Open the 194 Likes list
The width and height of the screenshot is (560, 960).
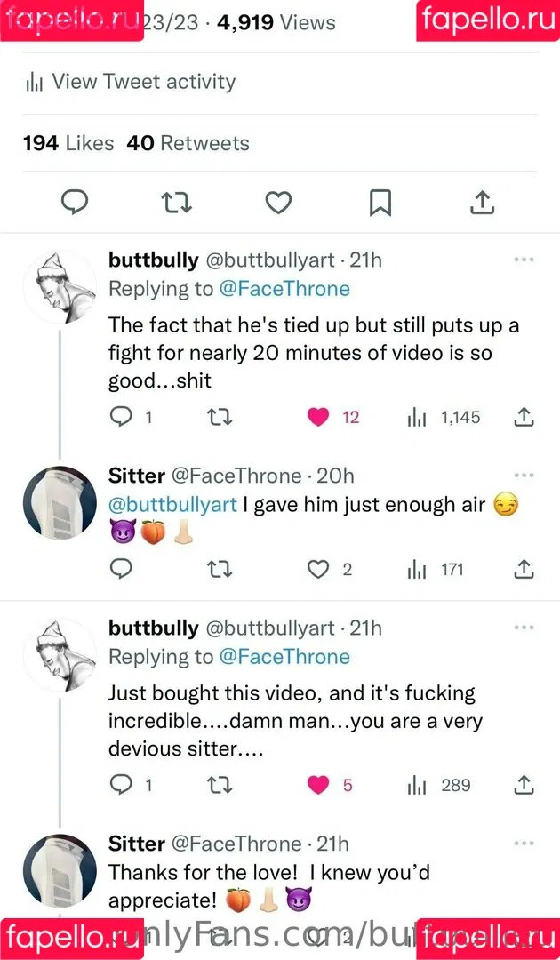pyautogui.click(x=68, y=143)
